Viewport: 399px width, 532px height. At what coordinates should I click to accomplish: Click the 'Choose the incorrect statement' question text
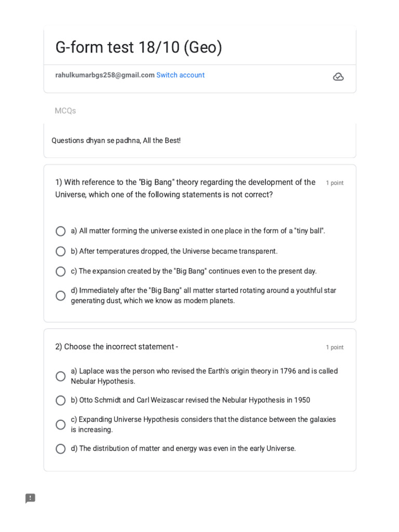point(117,347)
